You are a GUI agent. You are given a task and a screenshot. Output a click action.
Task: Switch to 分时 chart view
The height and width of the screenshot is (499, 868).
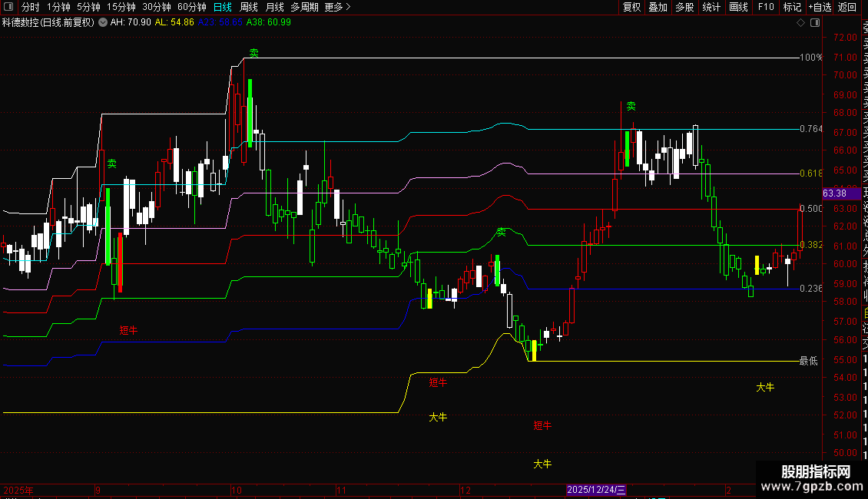(x=31, y=7)
